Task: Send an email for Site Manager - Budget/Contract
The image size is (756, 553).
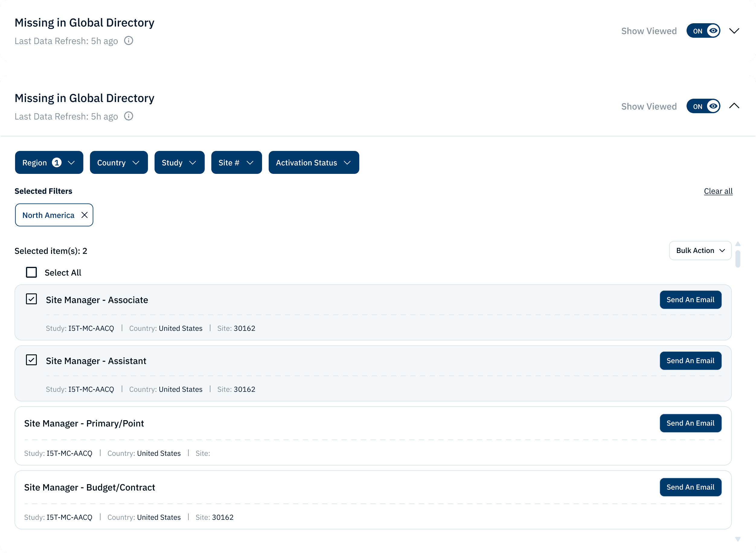Action: point(690,487)
